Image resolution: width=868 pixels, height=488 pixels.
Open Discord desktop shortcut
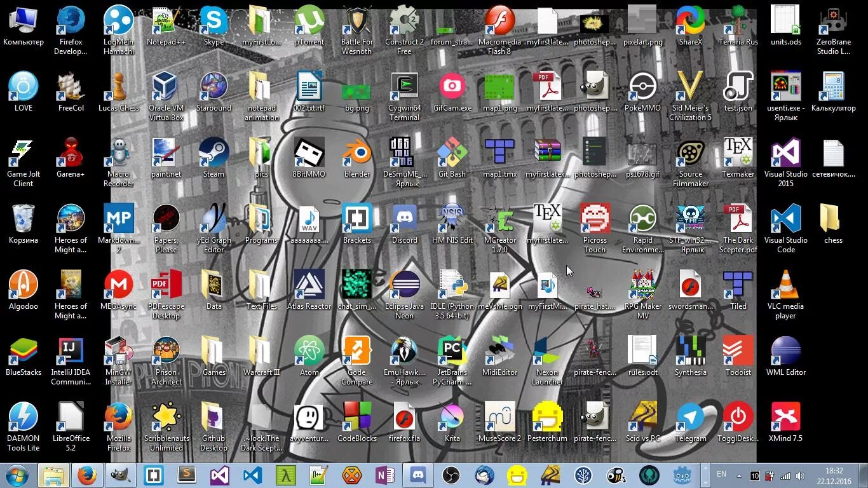point(405,225)
